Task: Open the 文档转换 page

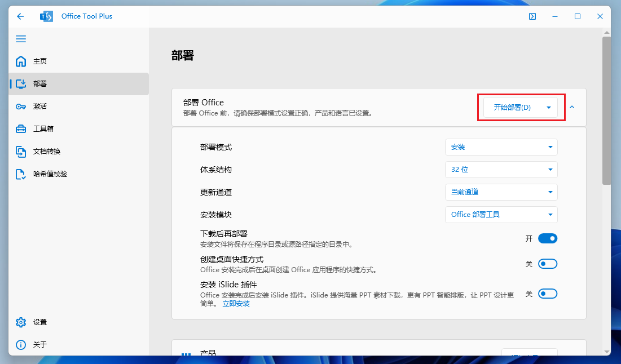Action: [79, 152]
